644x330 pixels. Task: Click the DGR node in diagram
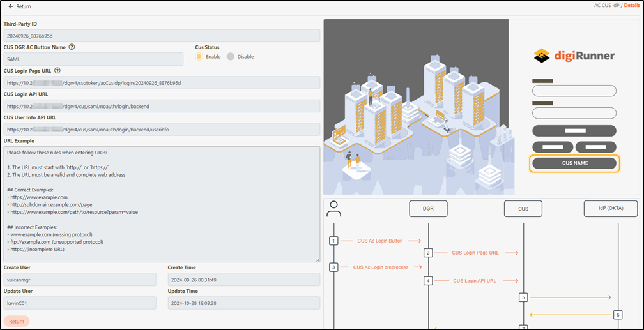point(428,208)
